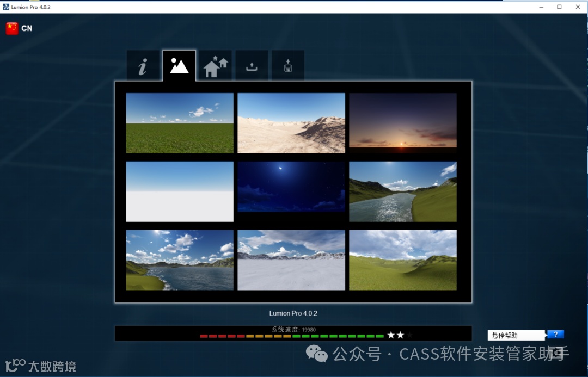Choose the rolling green hills scene

click(403, 260)
